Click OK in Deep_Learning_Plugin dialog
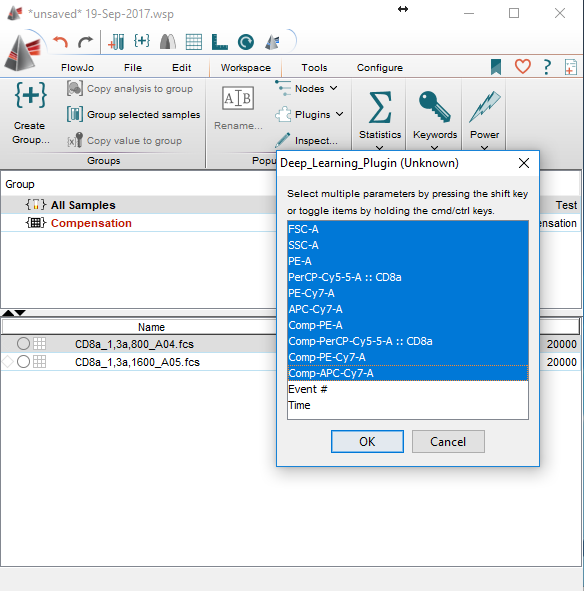The height and width of the screenshot is (591, 584). 367,441
